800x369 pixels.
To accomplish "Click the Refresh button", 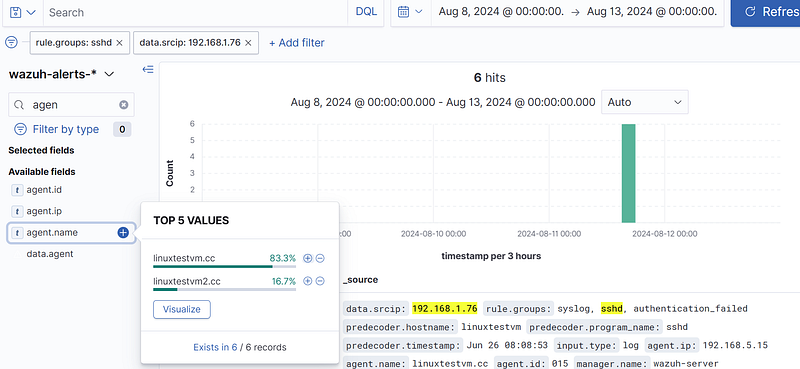I will 765,12.
